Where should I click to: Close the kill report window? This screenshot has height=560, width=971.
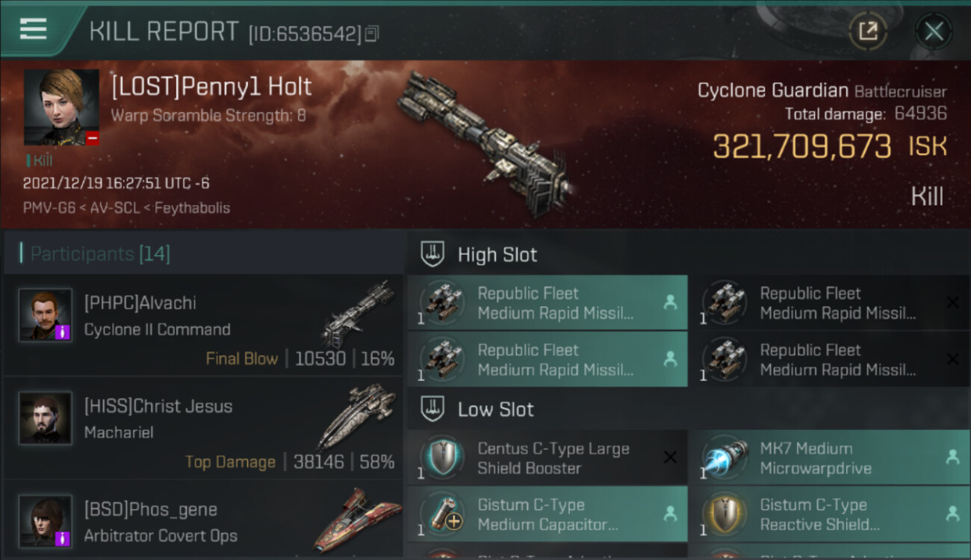[x=934, y=31]
